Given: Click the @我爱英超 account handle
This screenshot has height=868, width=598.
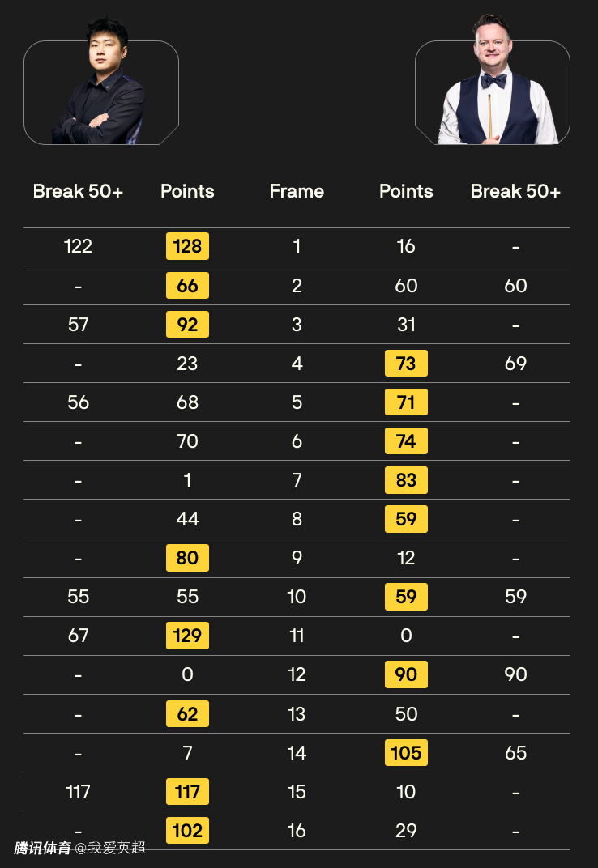Looking at the screenshot, I should pos(110,848).
